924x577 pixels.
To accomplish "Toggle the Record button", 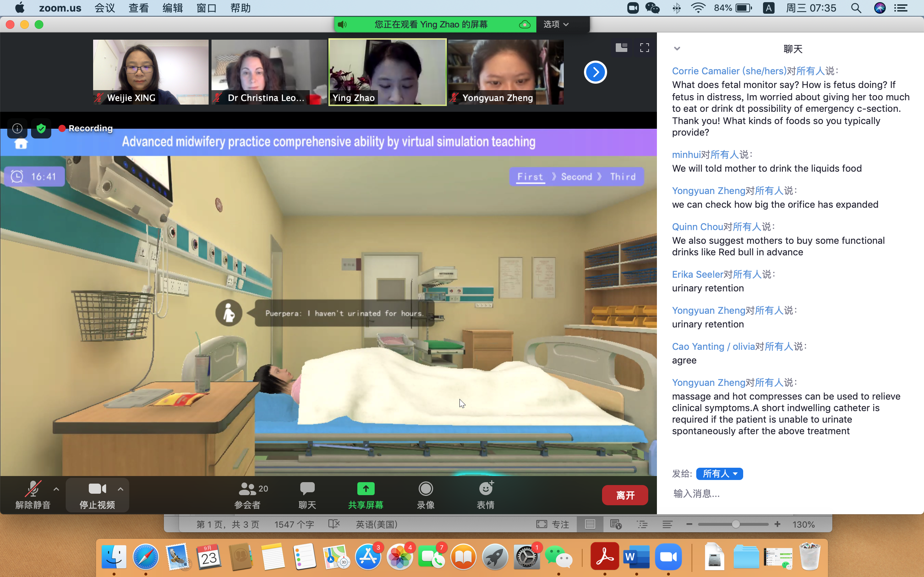I will [x=425, y=489].
